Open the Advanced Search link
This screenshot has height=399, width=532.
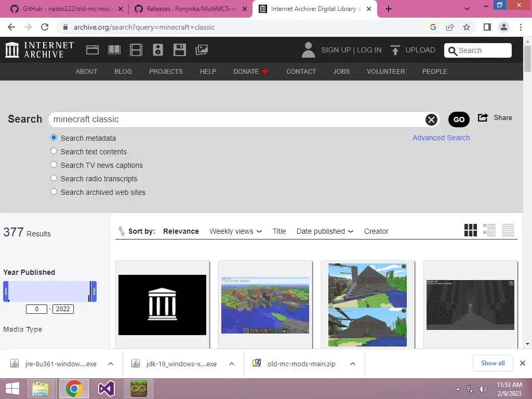441,138
